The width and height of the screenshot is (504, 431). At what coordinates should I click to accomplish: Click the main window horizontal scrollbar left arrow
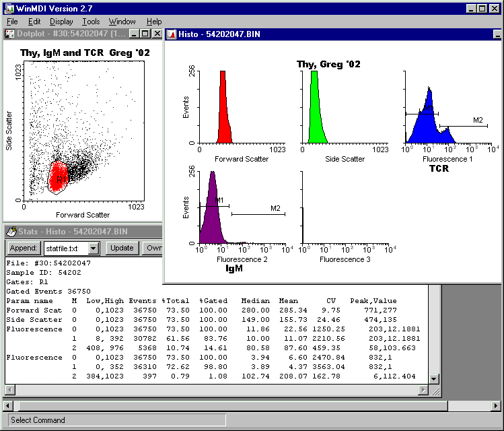pyautogui.click(x=8, y=405)
